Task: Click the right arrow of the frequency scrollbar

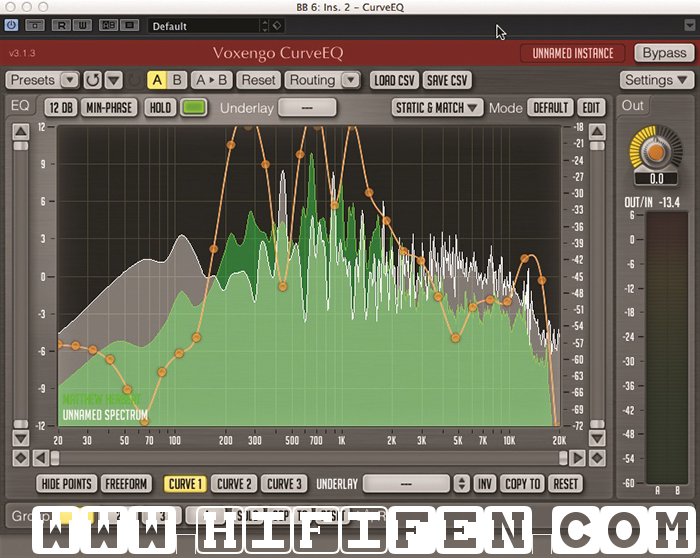Action: 578,458
